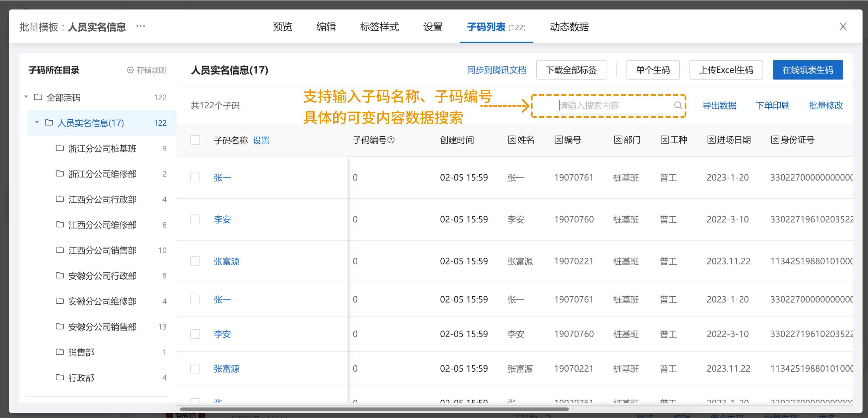Switch to the 预览 tab
This screenshot has height=420, width=868.
282,26
